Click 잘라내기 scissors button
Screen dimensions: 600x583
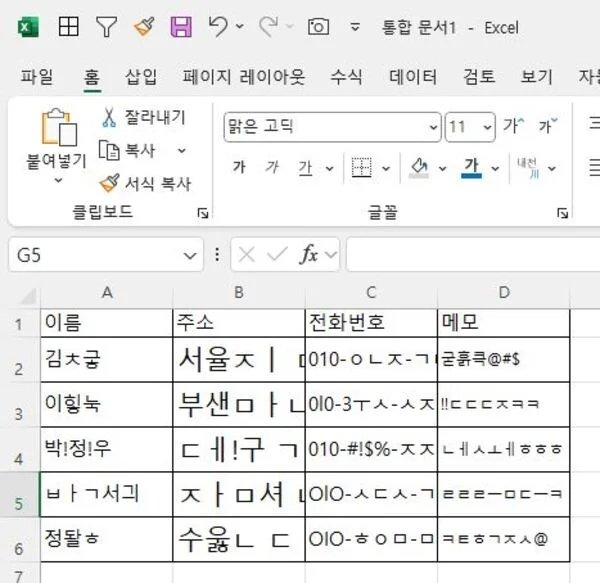(x=144, y=117)
